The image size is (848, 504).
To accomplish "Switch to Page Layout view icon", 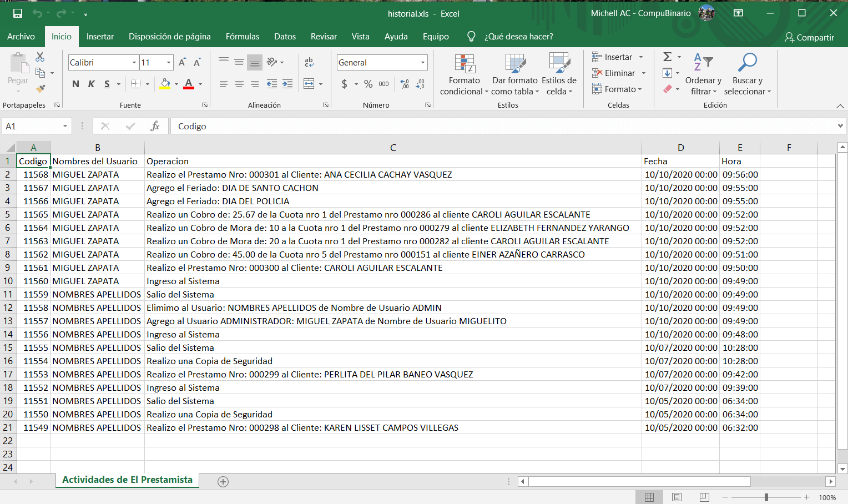I will pyautogui.click(x=677, y=497).
